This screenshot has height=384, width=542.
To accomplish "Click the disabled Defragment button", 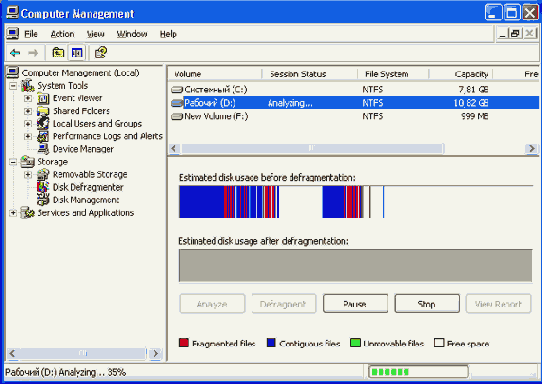I will [284, 304].
